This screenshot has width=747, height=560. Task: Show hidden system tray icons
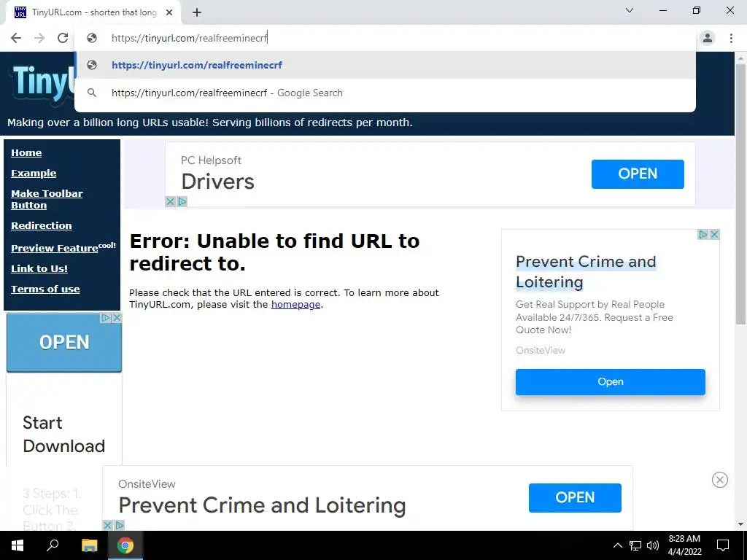pyautogui.click(x=617, y=545)
